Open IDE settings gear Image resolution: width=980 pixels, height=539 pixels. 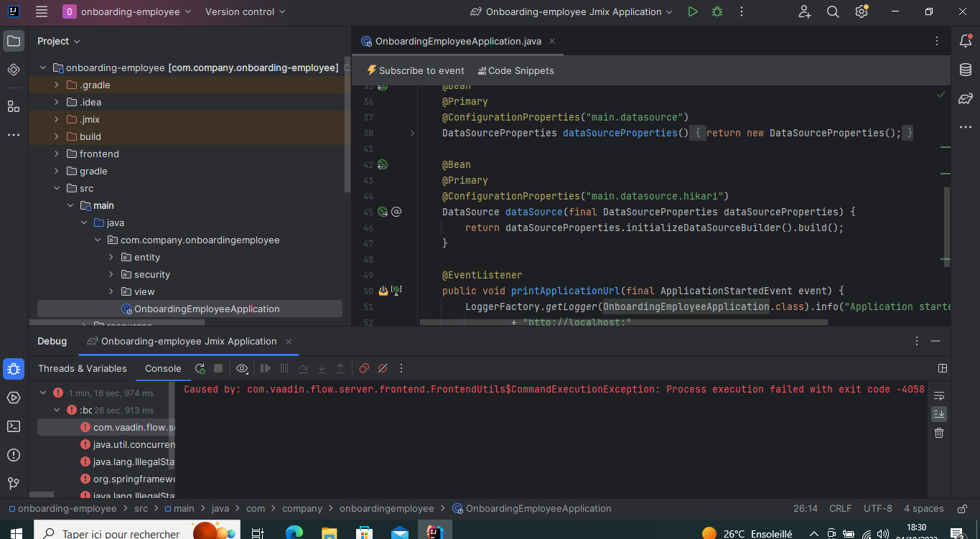862,11
